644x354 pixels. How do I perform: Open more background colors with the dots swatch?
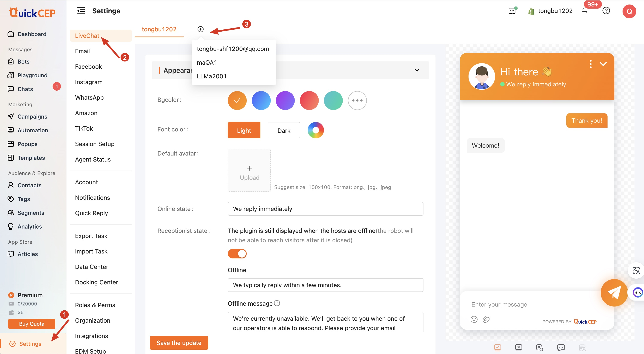coord(357,100)
